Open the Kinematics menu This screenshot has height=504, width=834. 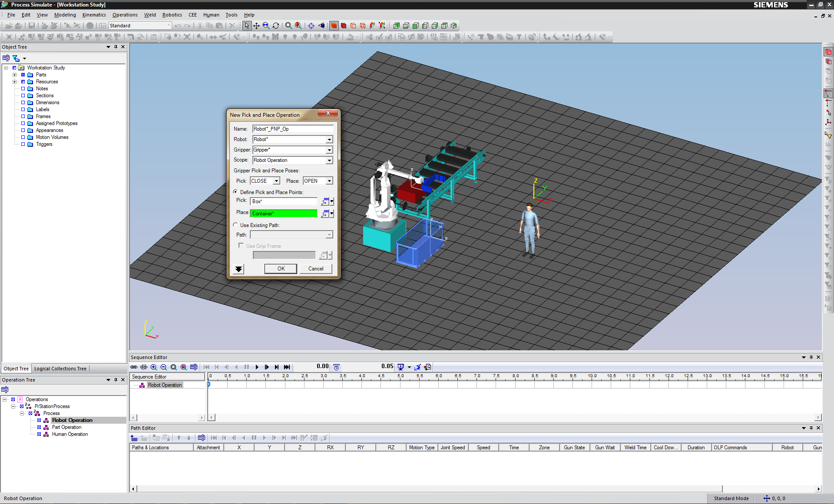coord(94,15)
